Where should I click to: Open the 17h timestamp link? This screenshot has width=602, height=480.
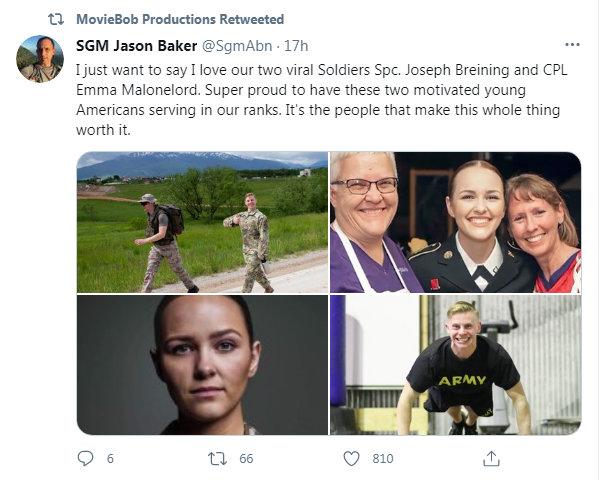tap(296, 46)
